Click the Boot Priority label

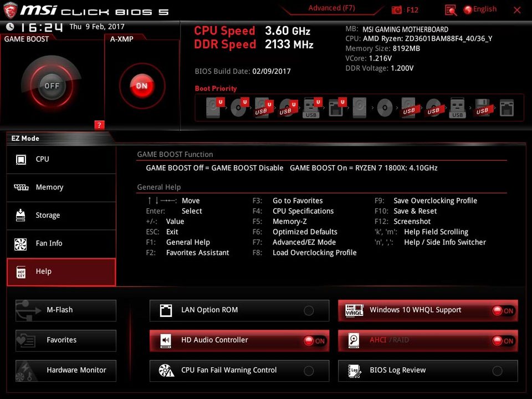[216, 89]
